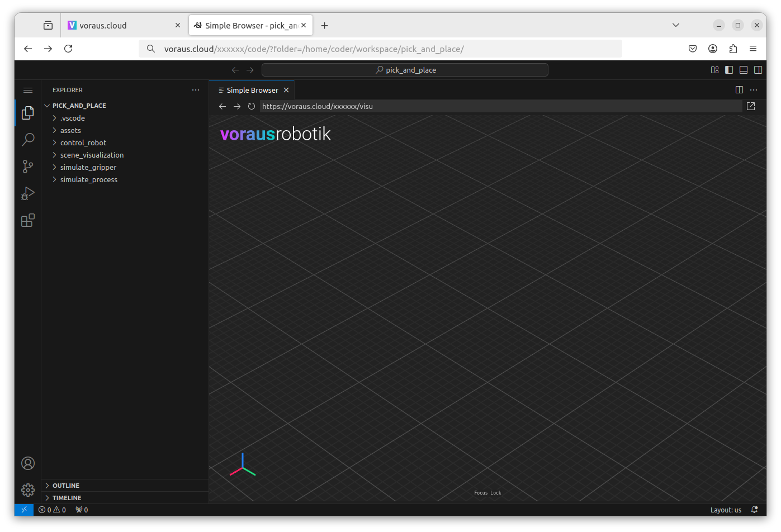Expand the TIMELINE section
Image resolution: width=781 pixels, height=532 pixels.
click(x=125, y=498)
